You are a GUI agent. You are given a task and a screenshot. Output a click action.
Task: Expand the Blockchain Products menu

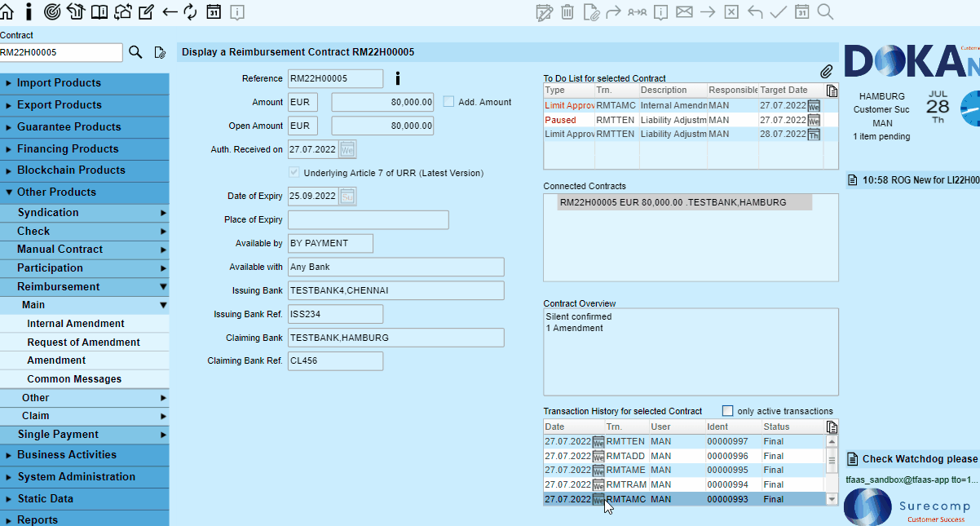(85, 170)
